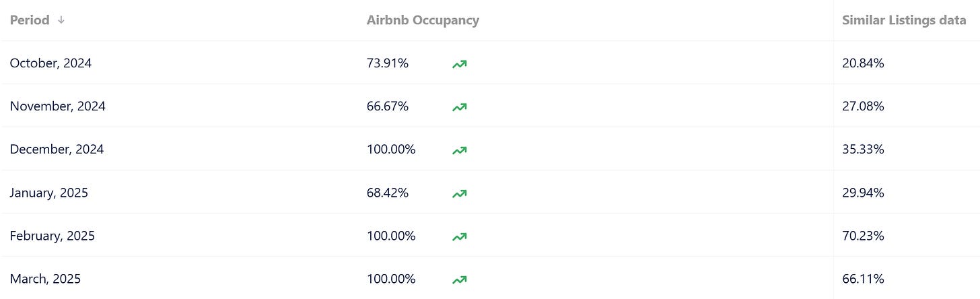Click the Airbnb Occupancy column header

pyautogui.click(x=423, y=20)
